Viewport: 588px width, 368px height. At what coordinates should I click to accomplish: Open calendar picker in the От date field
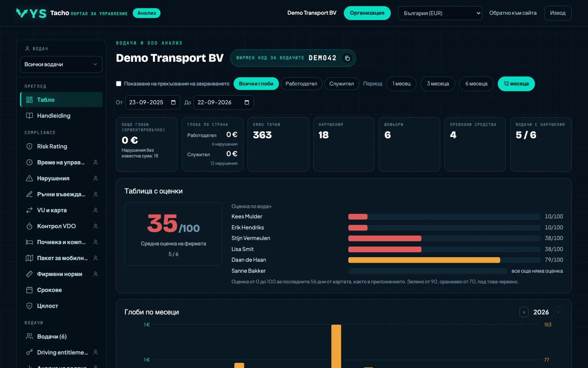173,102
